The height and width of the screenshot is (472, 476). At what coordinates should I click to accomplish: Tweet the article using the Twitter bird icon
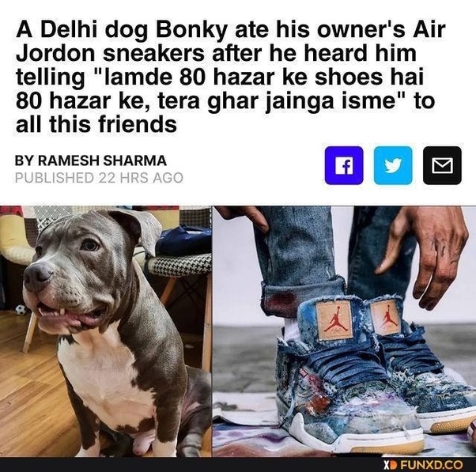(393, 165)
